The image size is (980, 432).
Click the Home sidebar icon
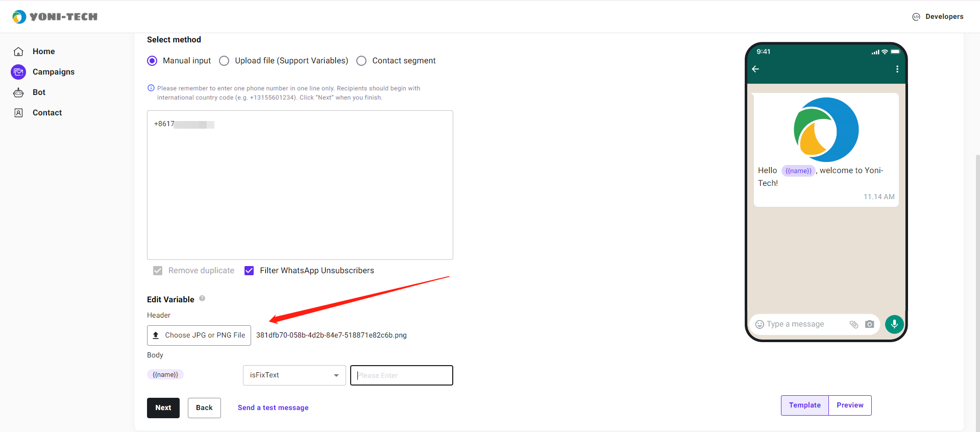point(18,52)
